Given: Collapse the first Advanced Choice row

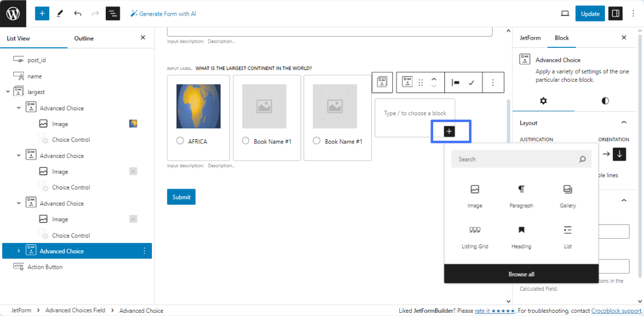Looking at the screenshot, I should tap(19, 108).
